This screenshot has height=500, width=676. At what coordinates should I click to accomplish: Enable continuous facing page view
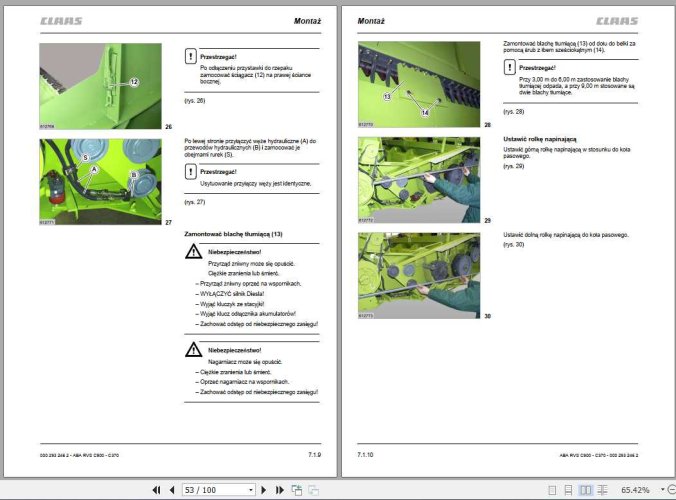(x=602, y=490)
